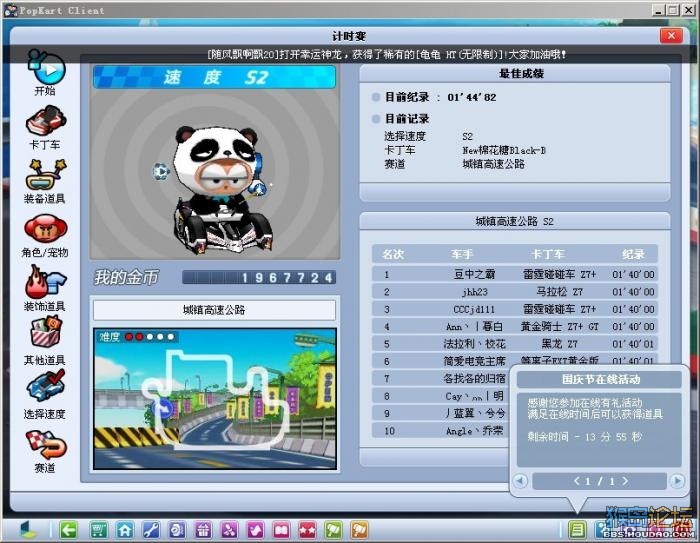Click the tire garage icon in bottom toolbar
This screenshot has height=543, width=700.
(x=177, y=530)
